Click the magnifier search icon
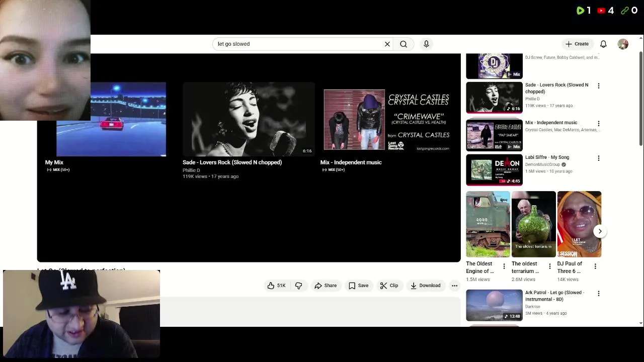This screenshot has height=362, width=644. (x=404, y=44)
